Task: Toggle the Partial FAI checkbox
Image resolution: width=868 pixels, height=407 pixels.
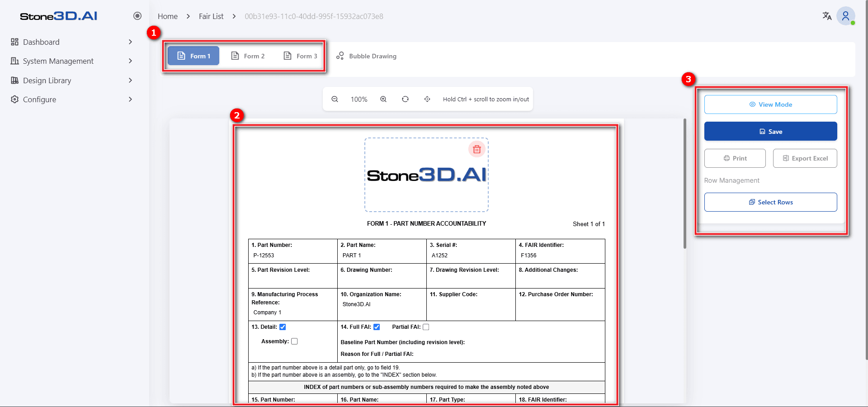Action: (x=426, y=327)
